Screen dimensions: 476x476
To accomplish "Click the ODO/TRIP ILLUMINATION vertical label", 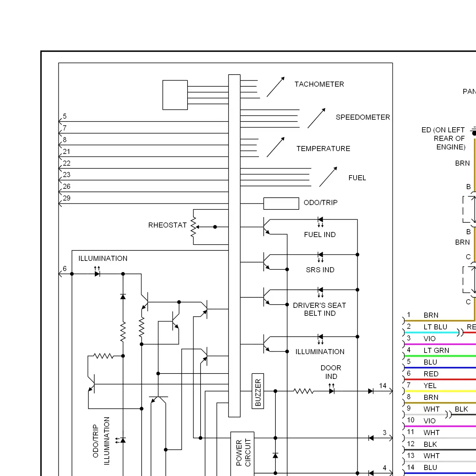I will pos(101,441).
